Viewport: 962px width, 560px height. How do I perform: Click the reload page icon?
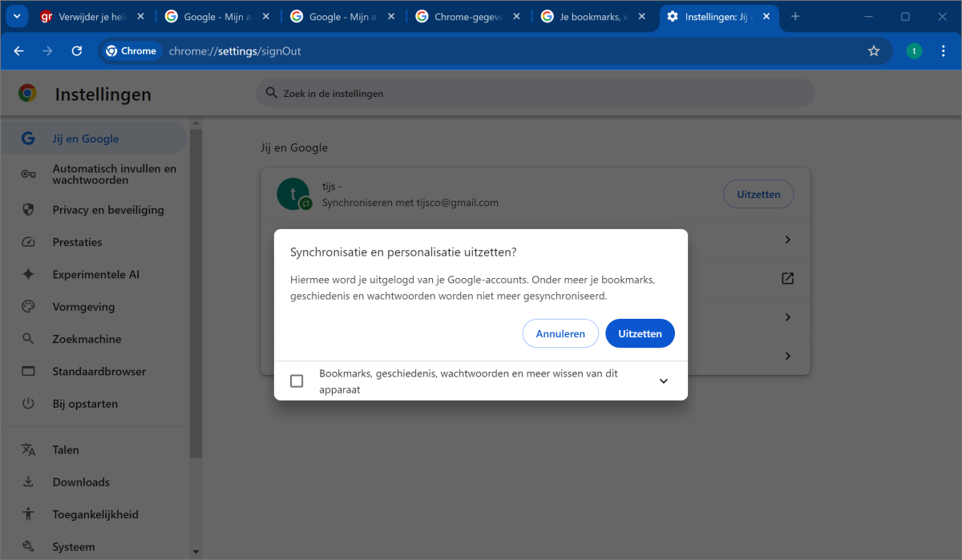point(77,50)
